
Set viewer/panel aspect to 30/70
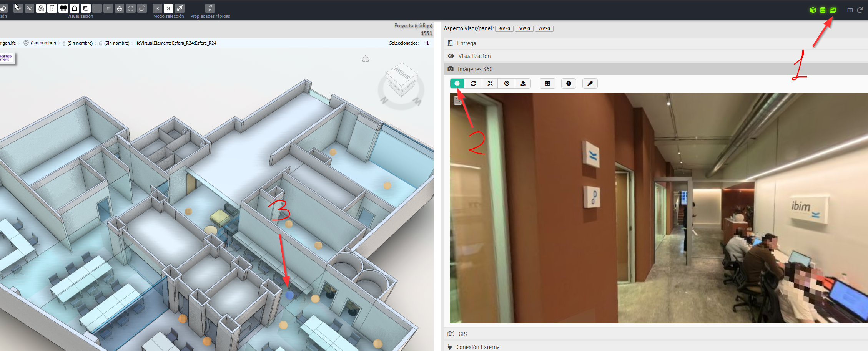coord(504,29)
